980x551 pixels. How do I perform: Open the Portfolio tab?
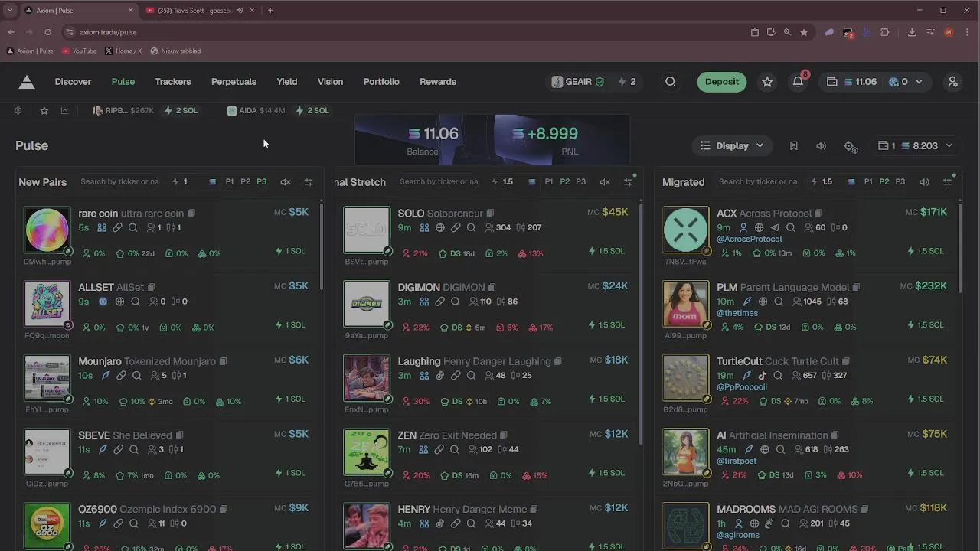click(x=381, y=82)
